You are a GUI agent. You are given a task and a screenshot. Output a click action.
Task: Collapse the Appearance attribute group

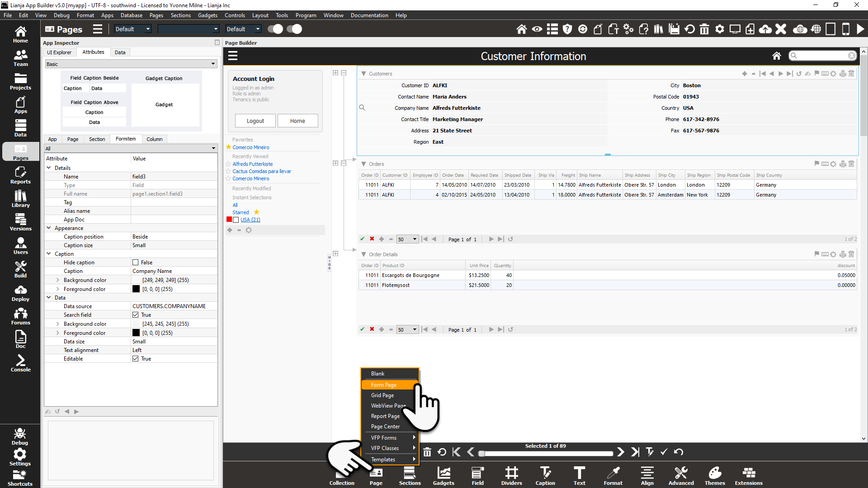(49, 228)
